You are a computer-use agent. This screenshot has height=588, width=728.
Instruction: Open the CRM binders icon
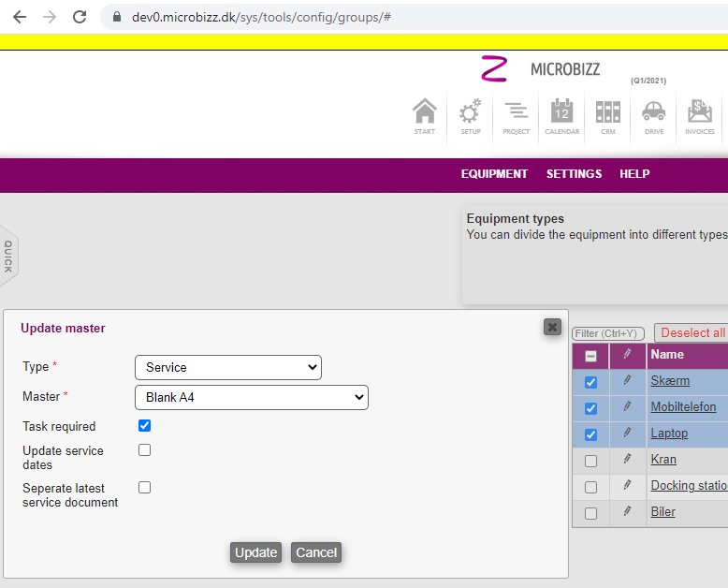pos(608,116)
